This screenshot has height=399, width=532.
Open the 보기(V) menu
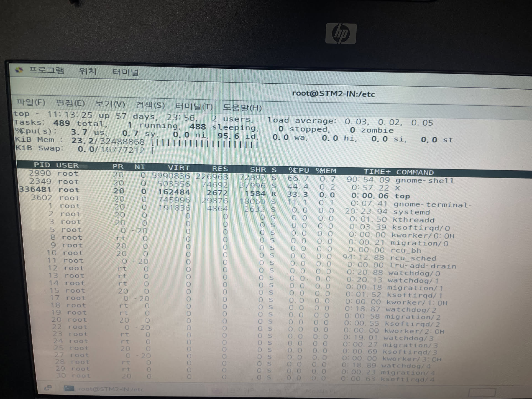(110, 104)
